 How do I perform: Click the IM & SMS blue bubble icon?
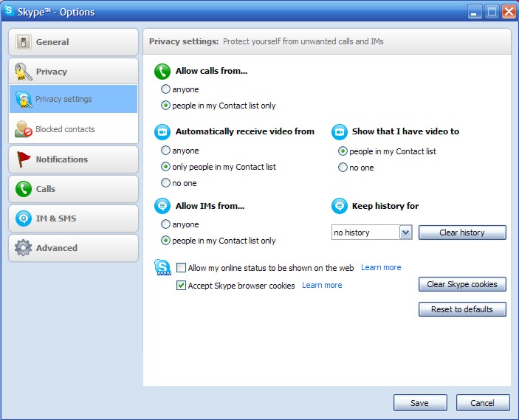[x=24, y=218]
